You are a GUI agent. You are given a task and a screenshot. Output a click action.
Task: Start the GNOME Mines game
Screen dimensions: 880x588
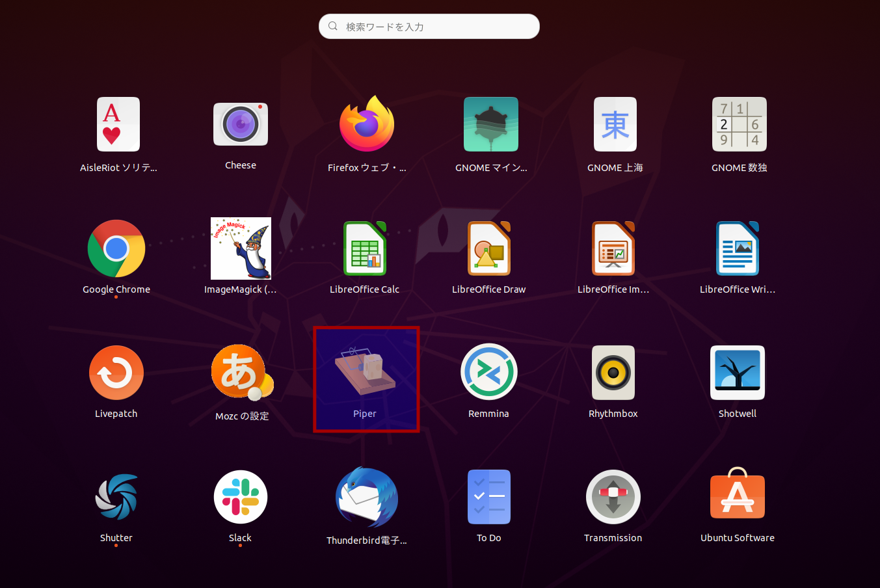pos(491,124)
